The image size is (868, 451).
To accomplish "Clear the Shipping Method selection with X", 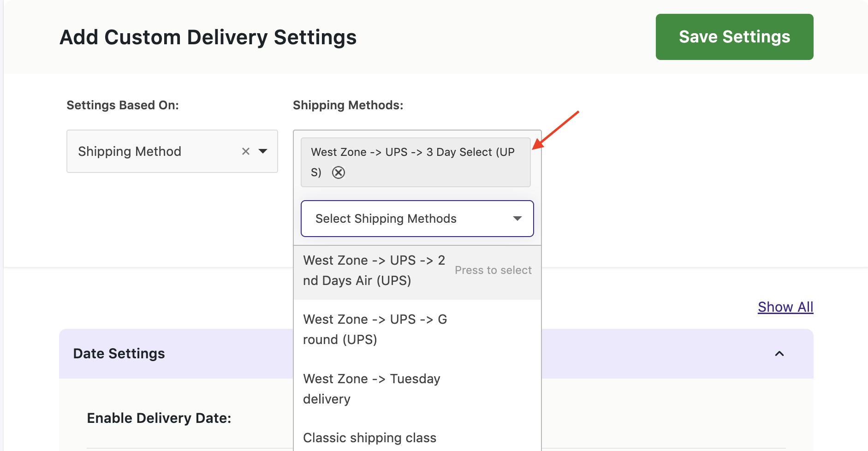I will tap(246, 151).
